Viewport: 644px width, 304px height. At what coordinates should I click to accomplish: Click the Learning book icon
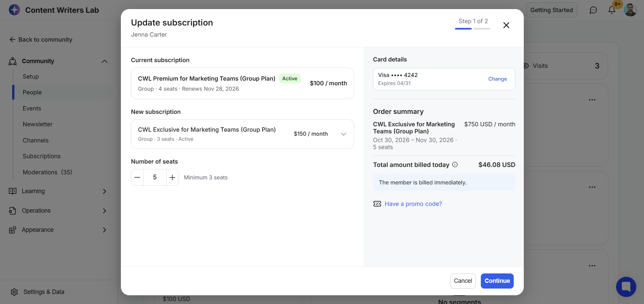pyautogui.click(x=13, y=191)
